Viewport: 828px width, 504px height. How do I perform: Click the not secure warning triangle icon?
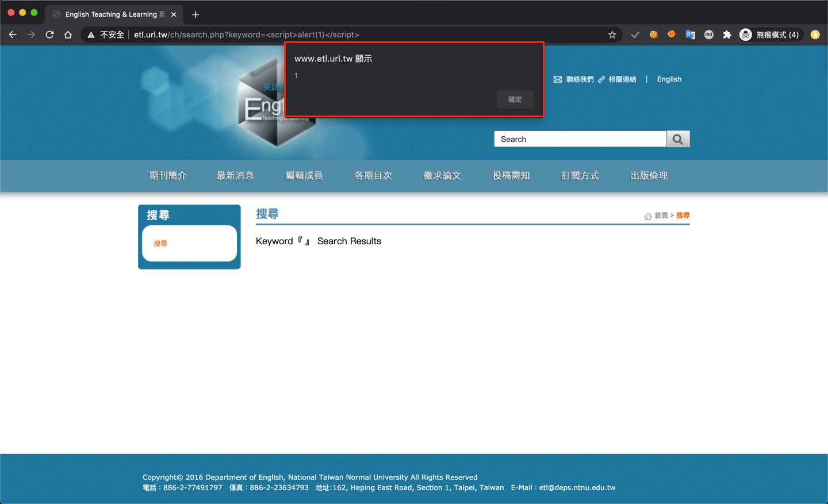(x=91, y=35)
